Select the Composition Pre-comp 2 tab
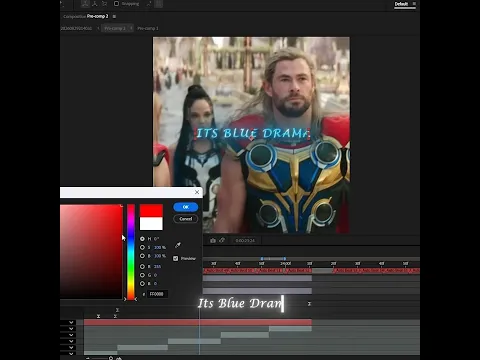 (x=86, y=16)
